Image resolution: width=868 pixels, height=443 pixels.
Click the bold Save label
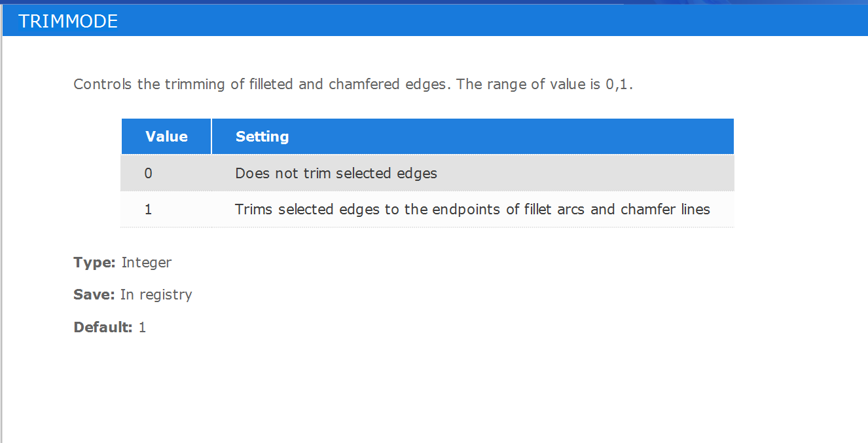click(94, 295)
